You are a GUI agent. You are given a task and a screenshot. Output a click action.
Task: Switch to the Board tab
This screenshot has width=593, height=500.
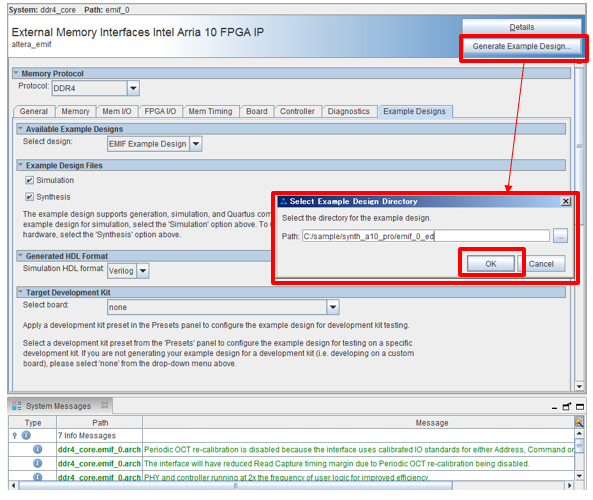pyautogui.click(x=257, y=111)
